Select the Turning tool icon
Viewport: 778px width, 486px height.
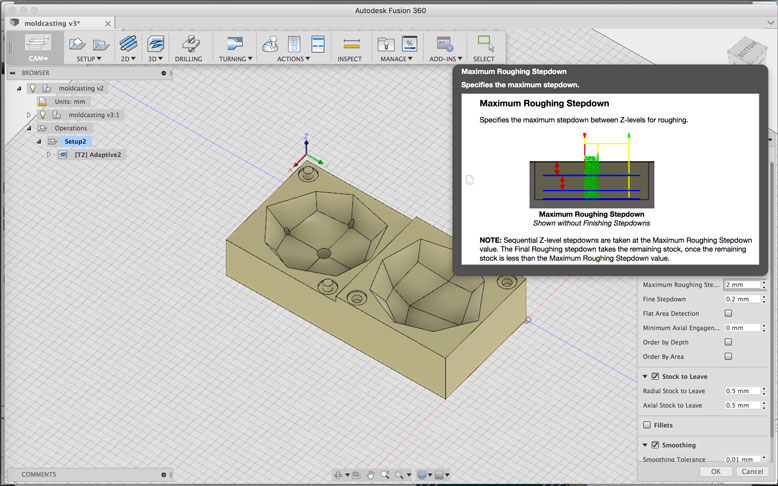pyautogui.click(x=235, y=43)
